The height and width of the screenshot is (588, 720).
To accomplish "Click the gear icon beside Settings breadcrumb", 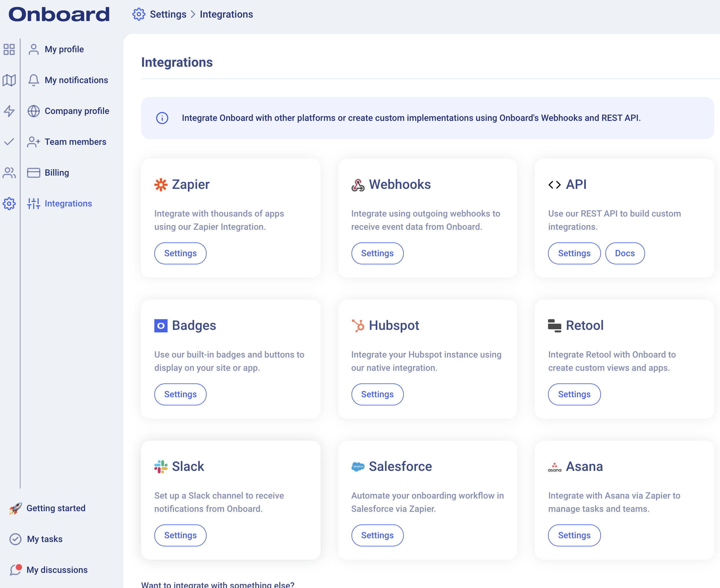I will click(x=139, y=14).
